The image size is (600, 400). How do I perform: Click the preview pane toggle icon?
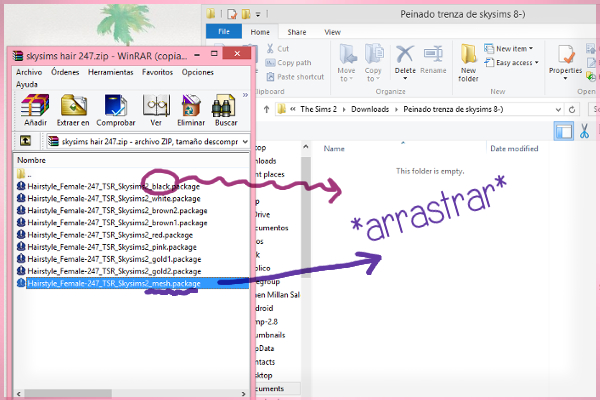coord(563,131)
